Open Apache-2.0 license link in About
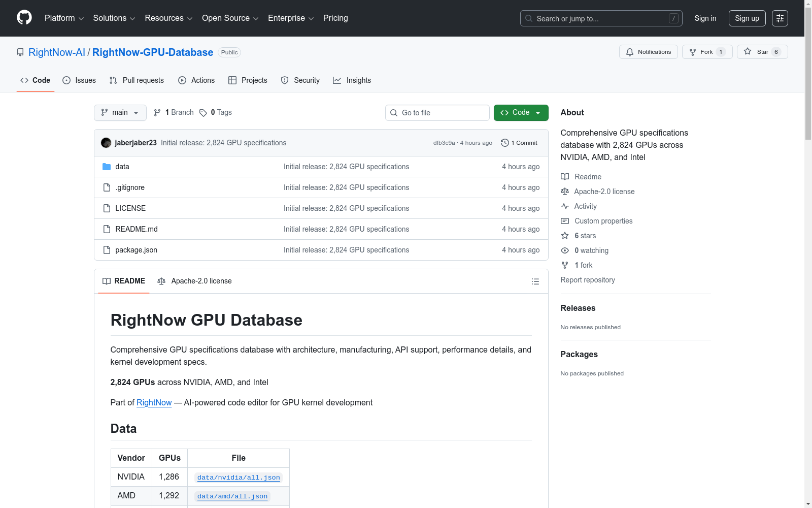The width and height of the screenshot is (812, 508). pos(598,192)
